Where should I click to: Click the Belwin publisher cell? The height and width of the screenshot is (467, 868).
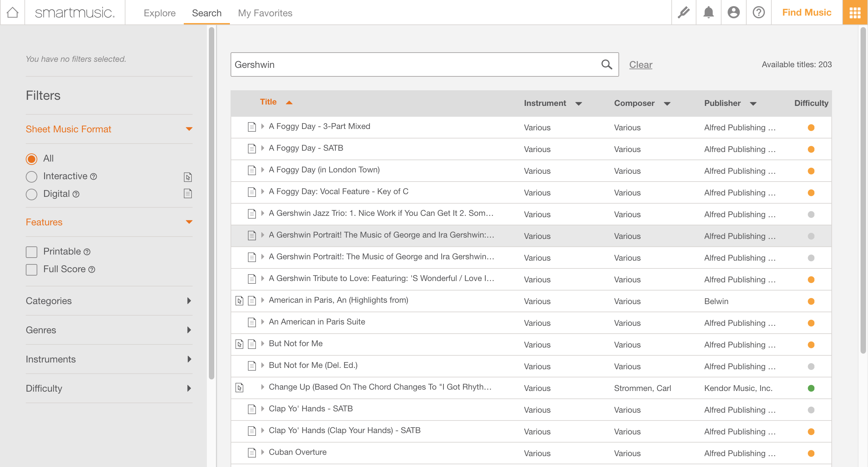[x=716, y=301]
